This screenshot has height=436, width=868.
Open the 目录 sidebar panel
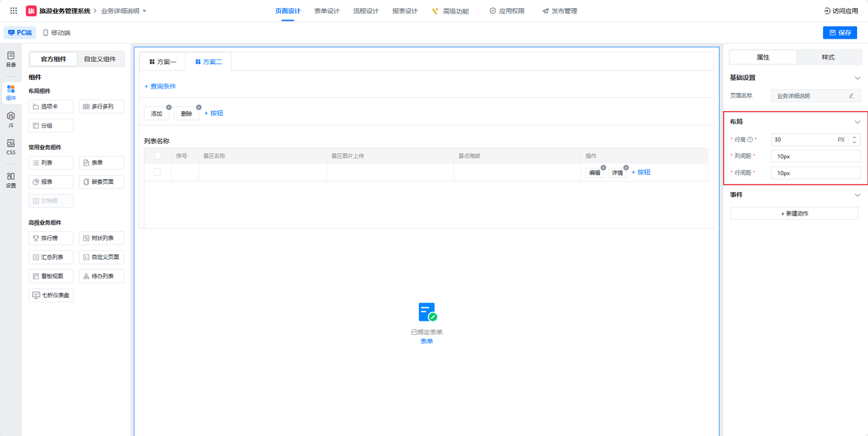11,59
